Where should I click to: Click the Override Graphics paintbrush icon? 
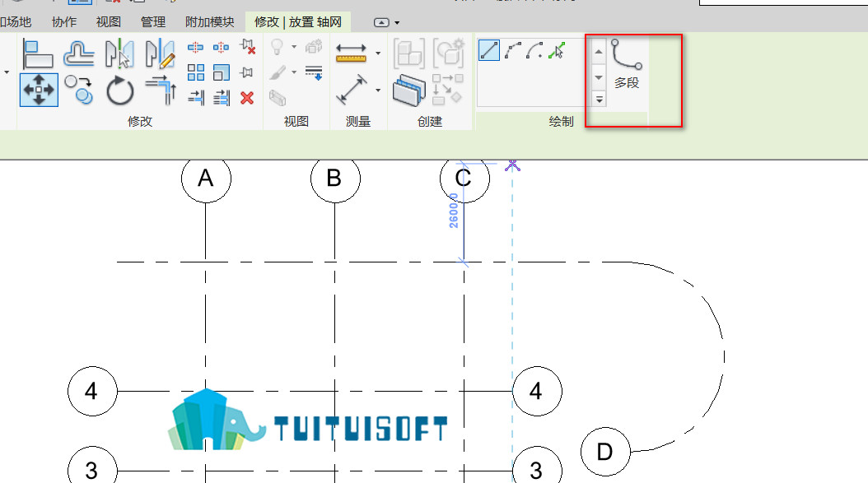[x=278, y=72]
